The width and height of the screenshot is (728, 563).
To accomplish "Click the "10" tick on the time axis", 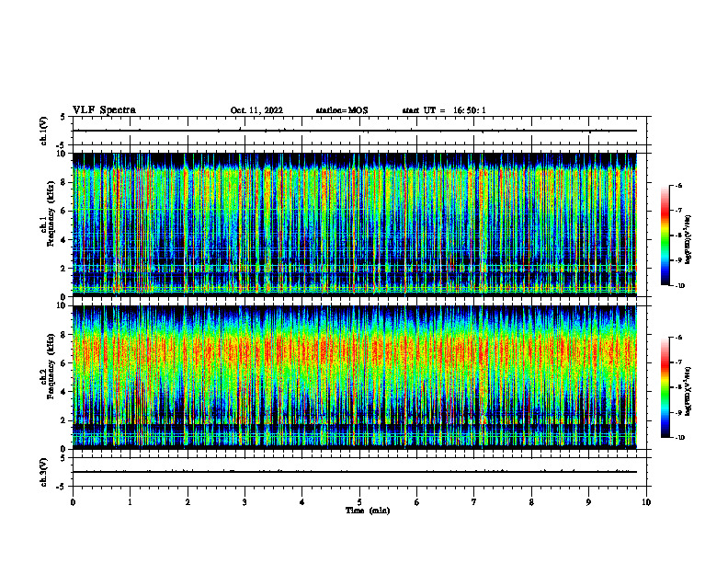I will click(x=646, y=502).
